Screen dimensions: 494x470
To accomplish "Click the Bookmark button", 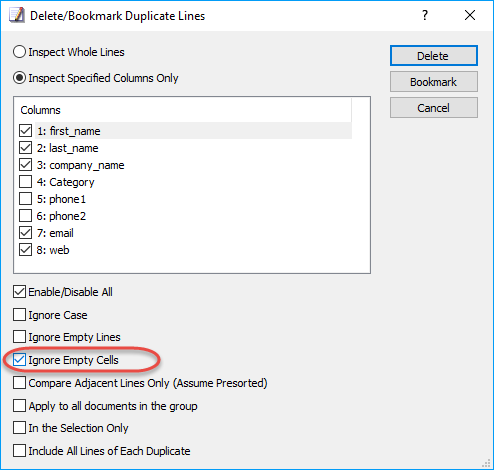I will click(434, 82).
